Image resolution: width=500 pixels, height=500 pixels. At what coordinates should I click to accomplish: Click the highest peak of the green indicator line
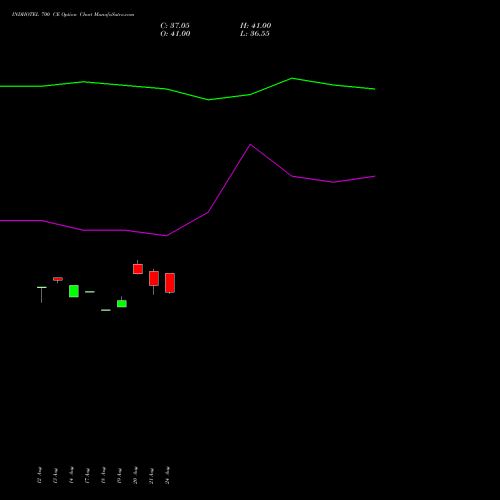pos(292,78)
